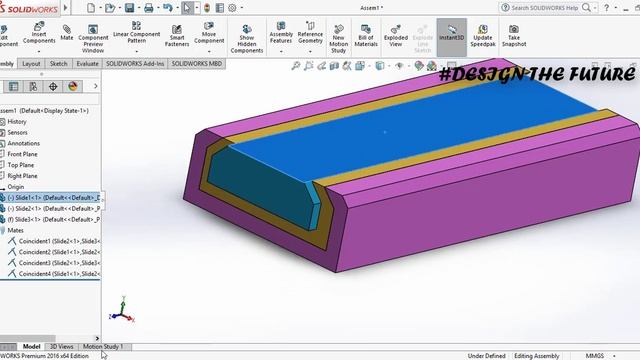Click Section View icon in view toolbar
Image resolution: width=640 pixels, height=360 pixels.
coord(334,66)
